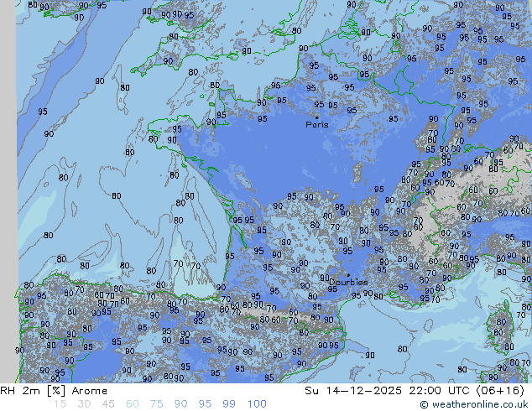Pick the 90 legend color value
The image size is (532, 411).
(180, 404)
